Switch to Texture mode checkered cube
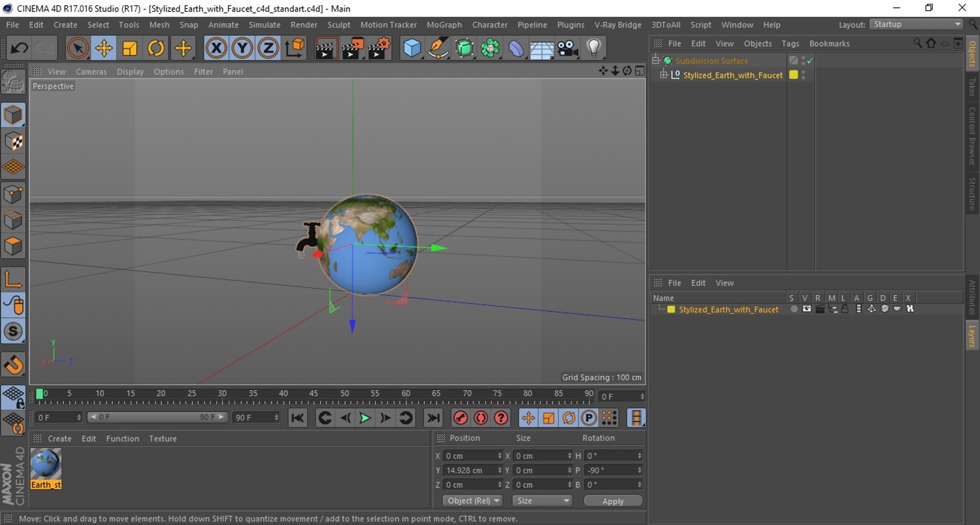 [13, 141]
